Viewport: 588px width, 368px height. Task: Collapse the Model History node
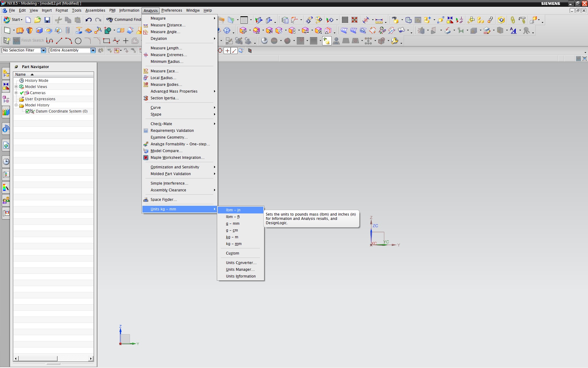(x=16, y=105)
